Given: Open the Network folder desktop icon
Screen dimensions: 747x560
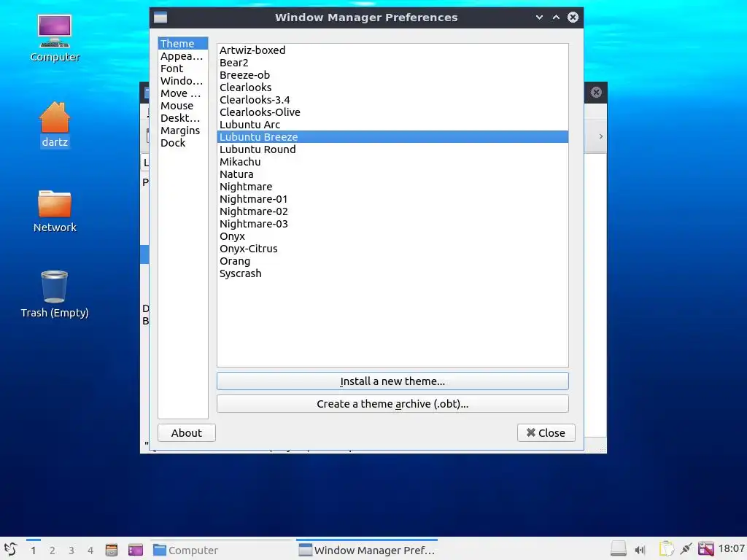Looking at the screenshot, I should pyautogui.click(x=54, y=211).
